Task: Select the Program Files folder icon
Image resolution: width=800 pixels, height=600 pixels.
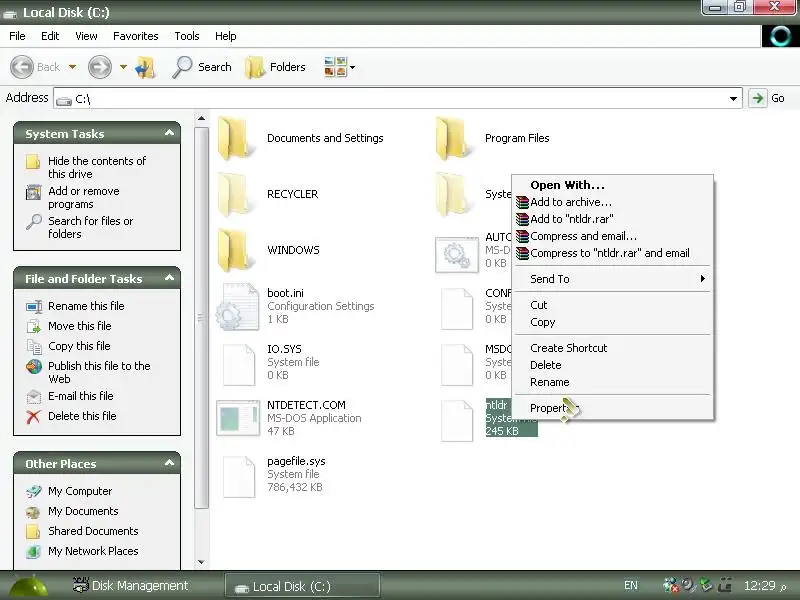Action: pyautogui.click(x=454, y=138)
